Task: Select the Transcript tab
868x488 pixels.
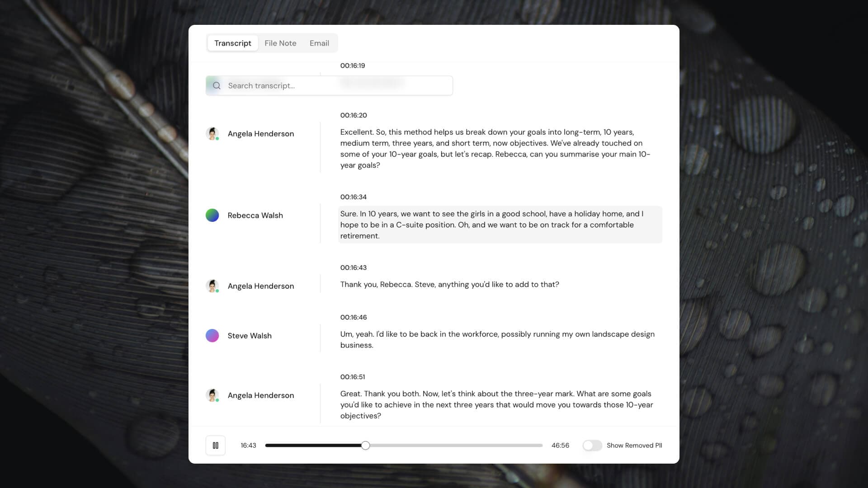Action: click(232, 43)
